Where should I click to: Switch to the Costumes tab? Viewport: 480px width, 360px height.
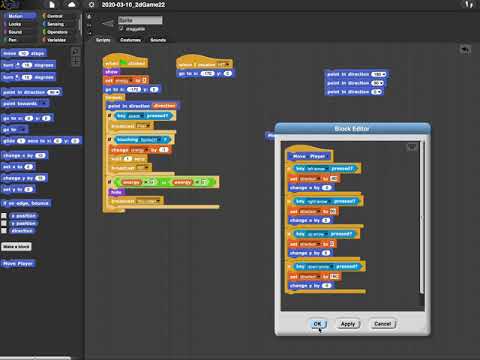click(130, 40)
